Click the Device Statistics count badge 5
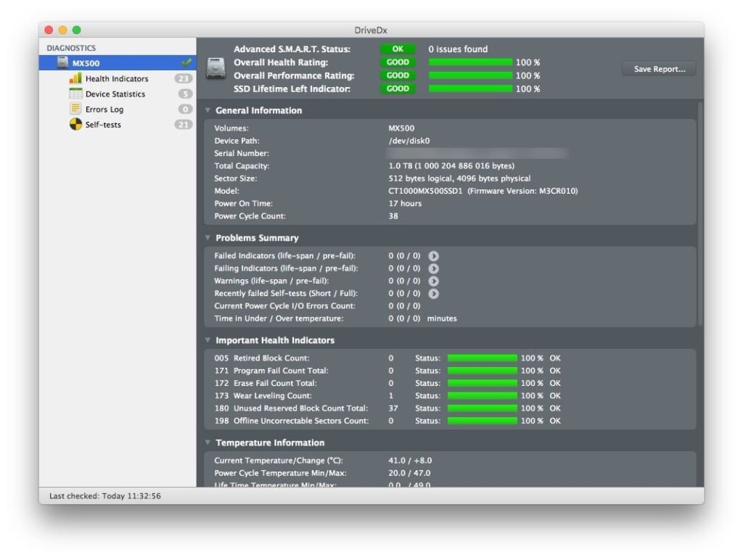Screen dimensions: 743x560 185,94
